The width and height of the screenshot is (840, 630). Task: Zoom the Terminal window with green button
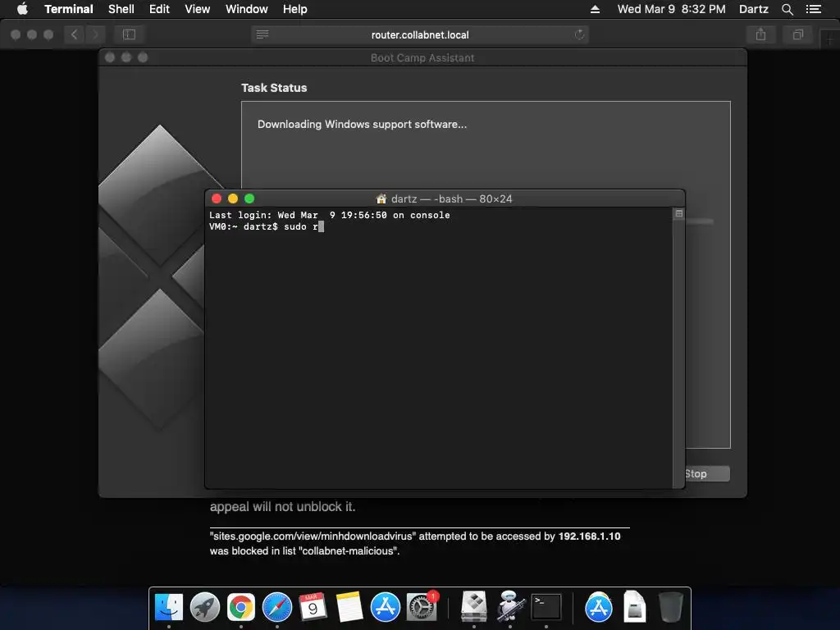click(x=249, y=199)
